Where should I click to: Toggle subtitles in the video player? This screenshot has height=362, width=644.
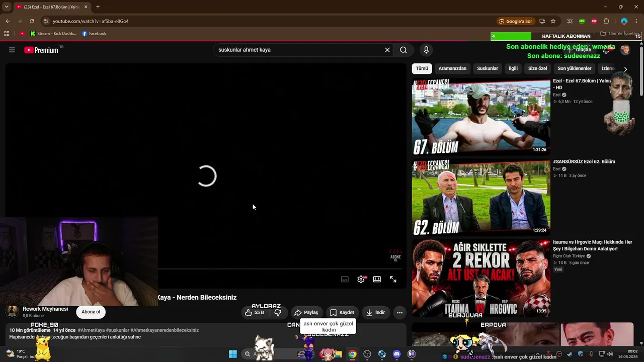pos(345,280)
